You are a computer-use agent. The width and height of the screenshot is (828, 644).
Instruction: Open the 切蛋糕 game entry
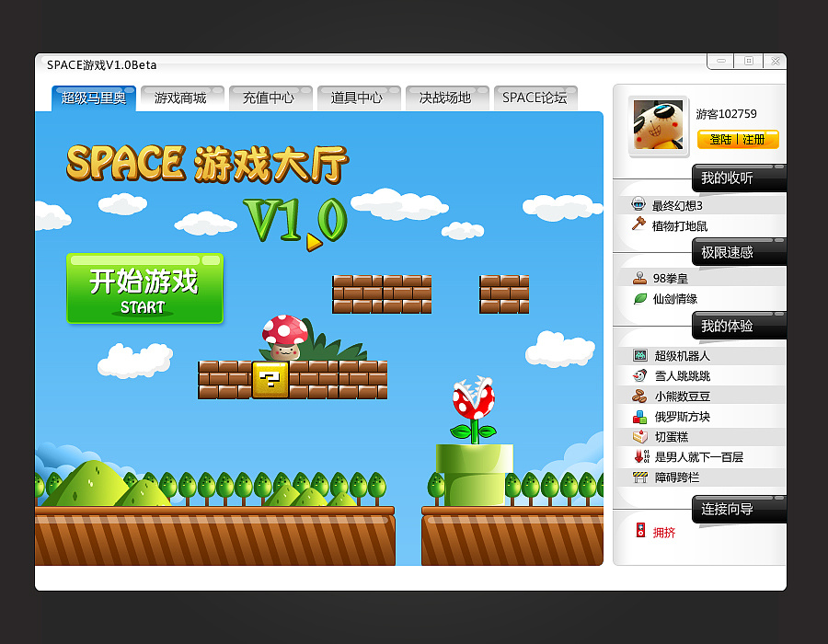coord(672,437)
